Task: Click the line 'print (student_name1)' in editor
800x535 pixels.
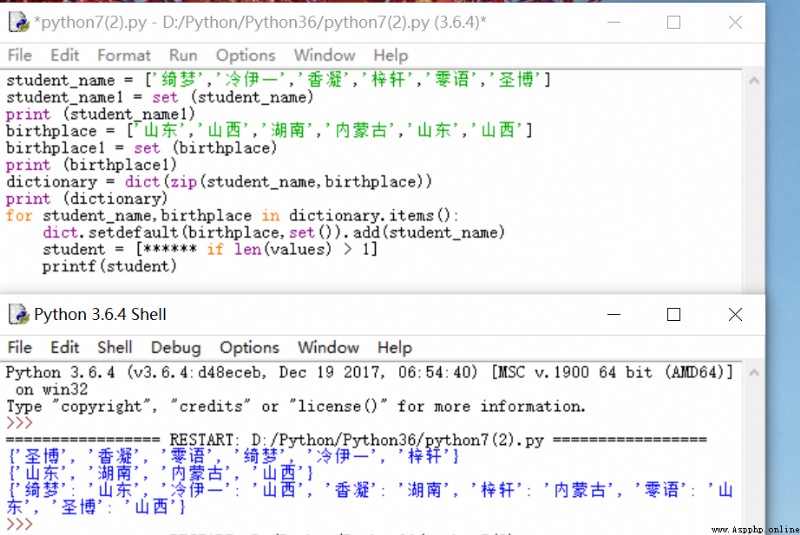Action: (100, 114)
